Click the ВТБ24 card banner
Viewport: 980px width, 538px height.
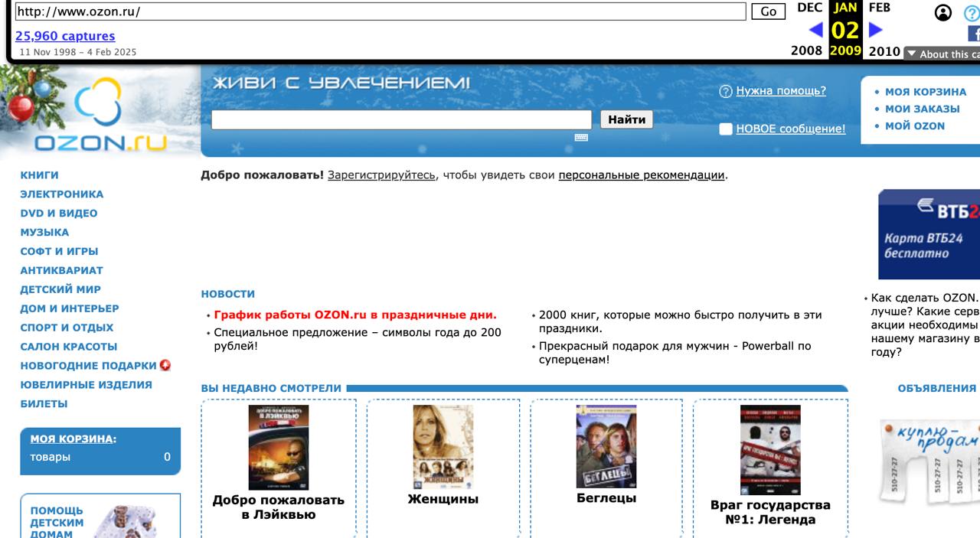(929, 234)
